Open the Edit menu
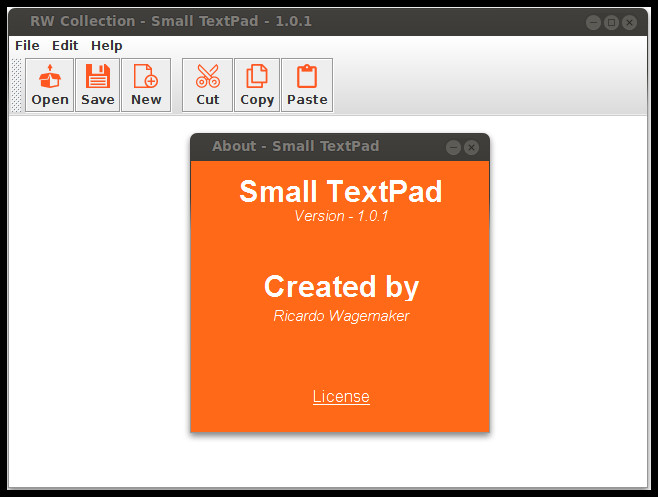The image size is (658, 497). [x=65, y=45]
